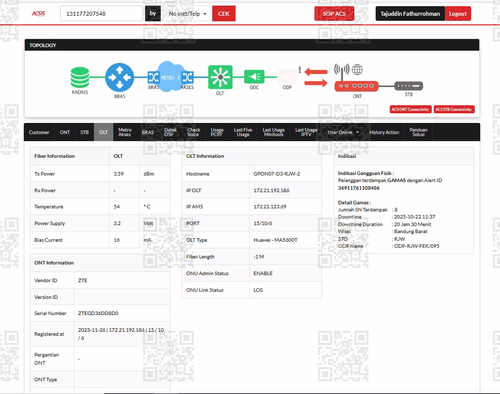Screen dimensions: 500x394
Task: Open the No Inet/Telp search type dropdown
Action: pos(187,14)
